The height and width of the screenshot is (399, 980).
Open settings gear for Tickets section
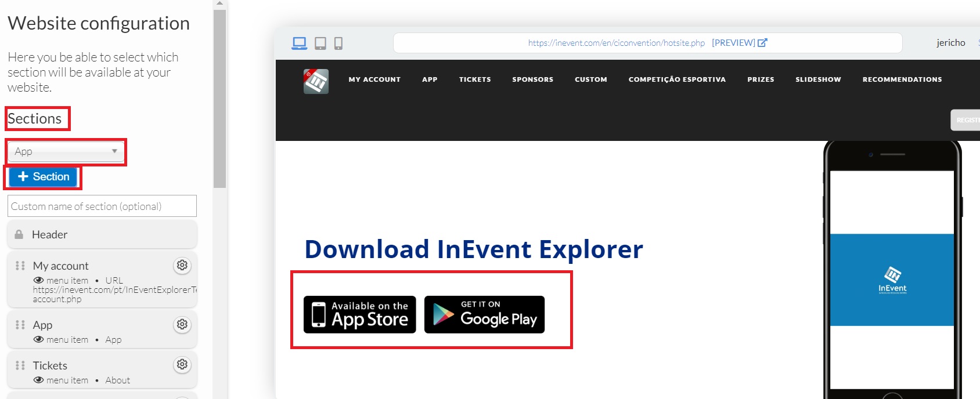(x=182, y=364)
